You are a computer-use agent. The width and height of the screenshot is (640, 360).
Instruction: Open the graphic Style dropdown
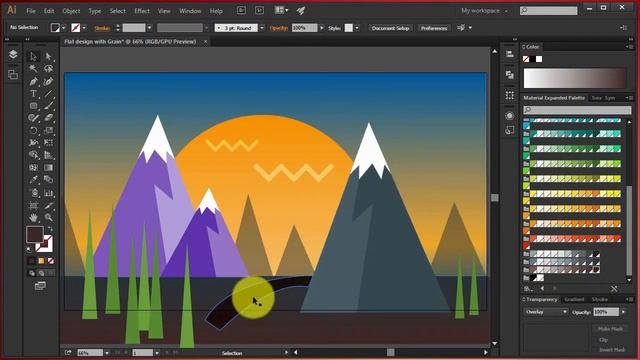357,28
